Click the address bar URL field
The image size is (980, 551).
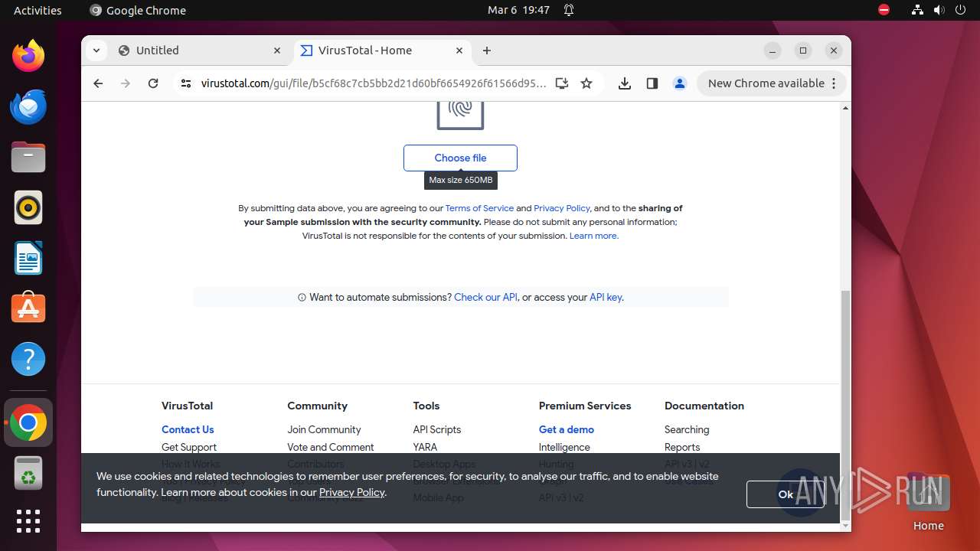(374, 83)
